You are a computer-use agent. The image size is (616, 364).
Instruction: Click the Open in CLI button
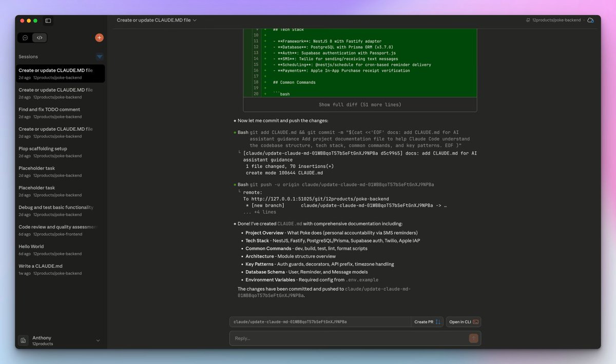click(x=464, y=322)
